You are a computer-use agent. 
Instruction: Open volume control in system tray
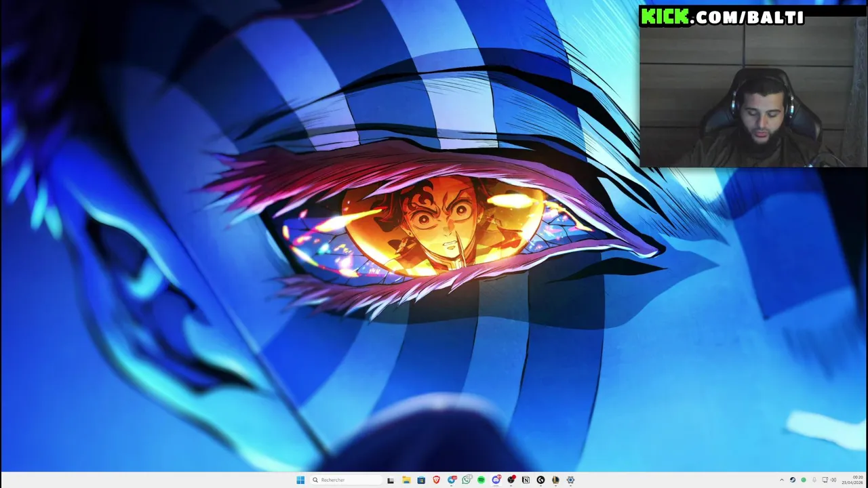tap(833, 480)
